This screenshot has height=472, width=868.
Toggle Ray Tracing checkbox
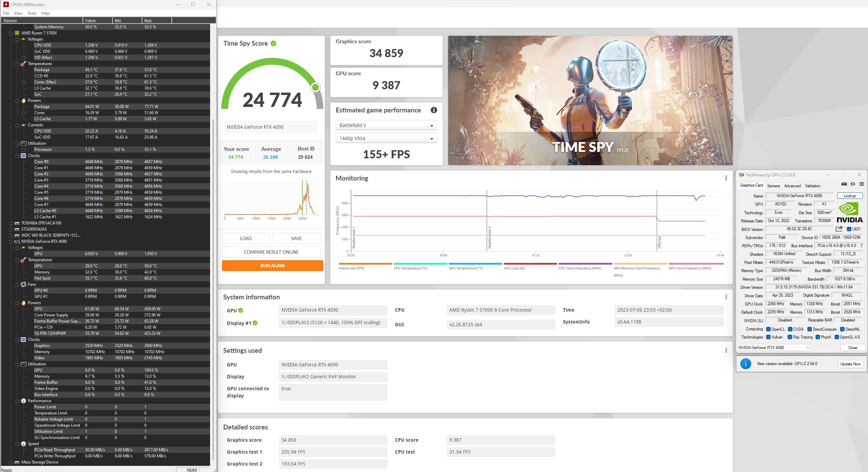pyautogui.click(x=790, y=337)
